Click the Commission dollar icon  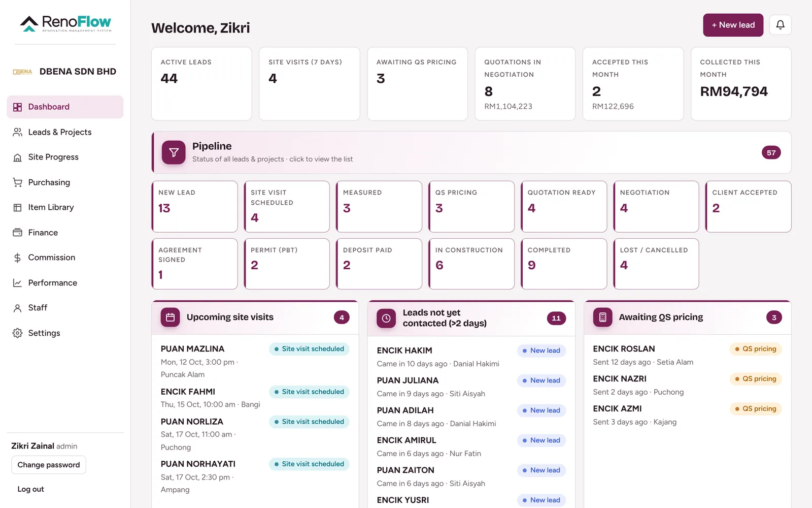point(17,258)
